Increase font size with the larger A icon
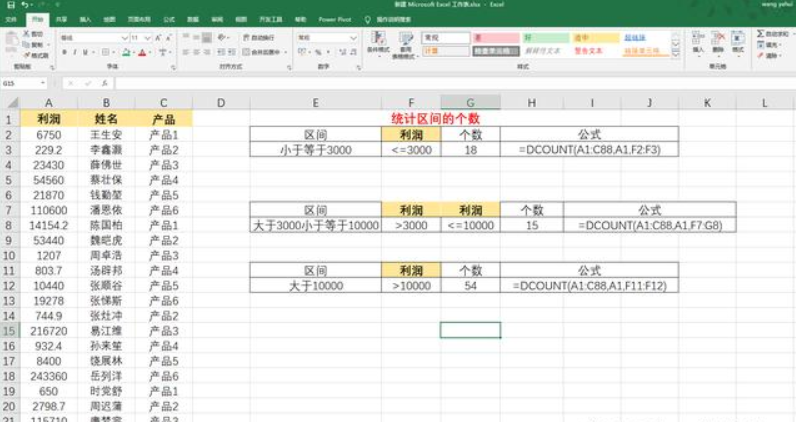 (158, 38)
